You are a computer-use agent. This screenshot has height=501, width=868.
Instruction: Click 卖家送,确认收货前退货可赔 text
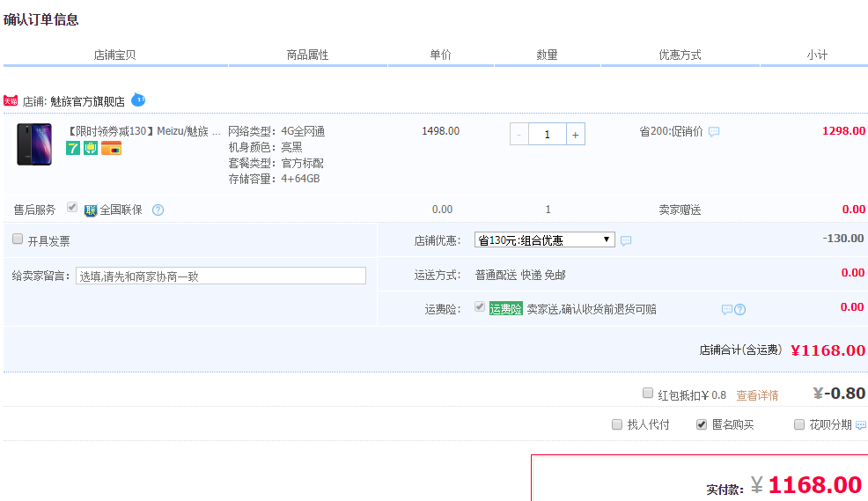pos(592,309)
